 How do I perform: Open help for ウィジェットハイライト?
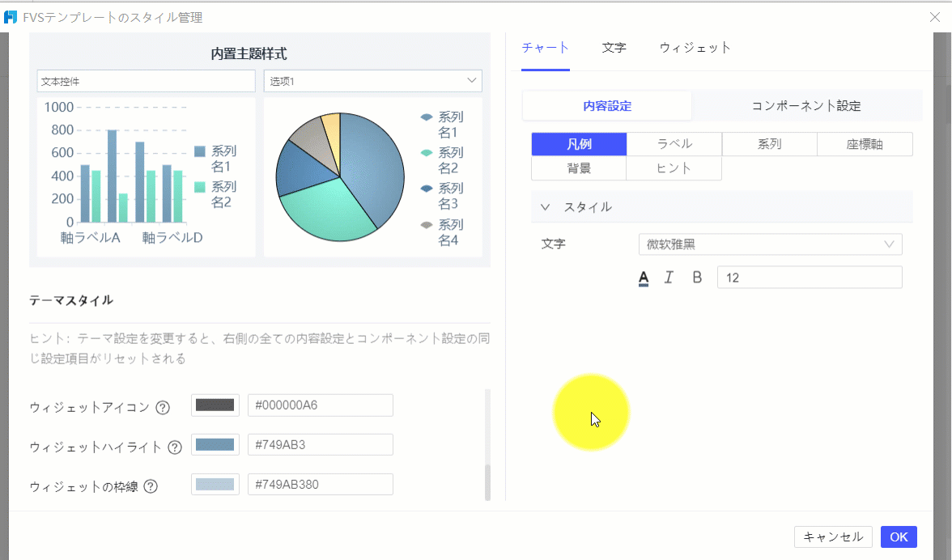click(175, 448)
